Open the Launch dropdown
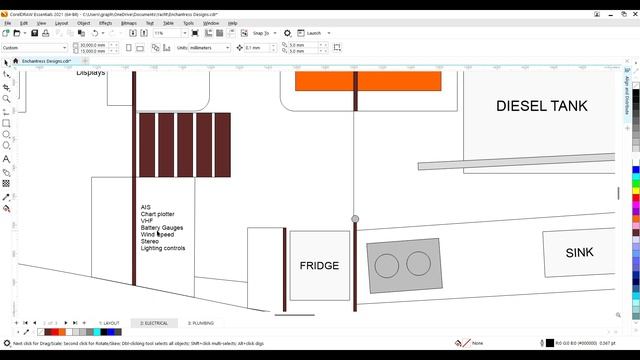The height and width of the screenshot is (360, 640). (329, 33)
